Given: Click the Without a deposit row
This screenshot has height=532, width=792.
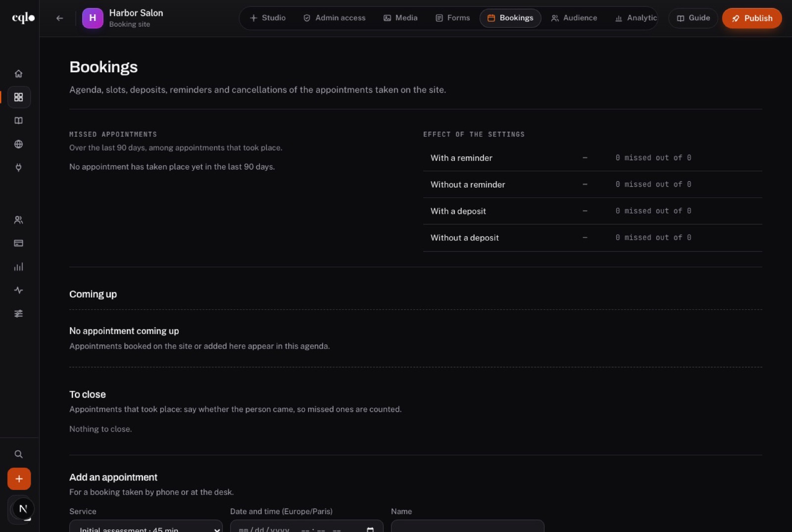Looking at the screenshot, I should click(x=593, y=238).
